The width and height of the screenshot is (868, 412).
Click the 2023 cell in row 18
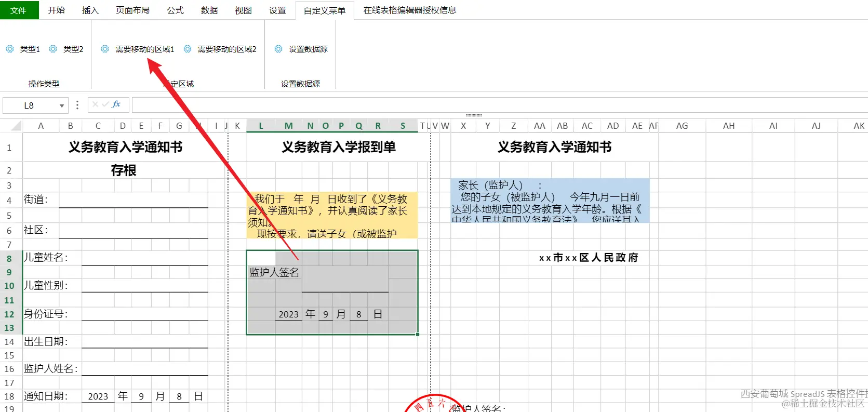pyautogui.click(x=98, y=396)
